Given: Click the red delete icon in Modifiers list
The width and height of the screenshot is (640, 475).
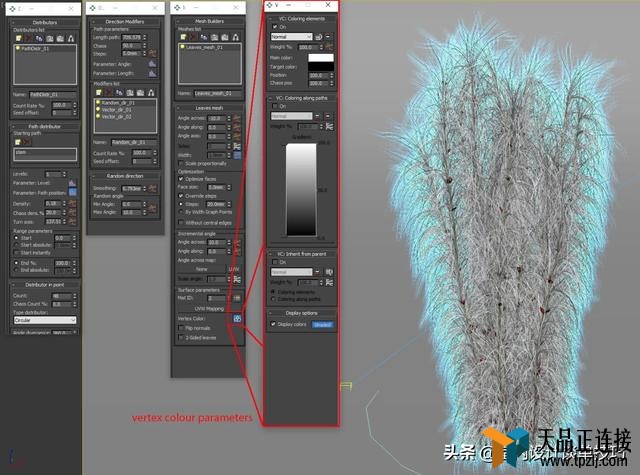Looking at the screenshot, I should click(109, 92).
